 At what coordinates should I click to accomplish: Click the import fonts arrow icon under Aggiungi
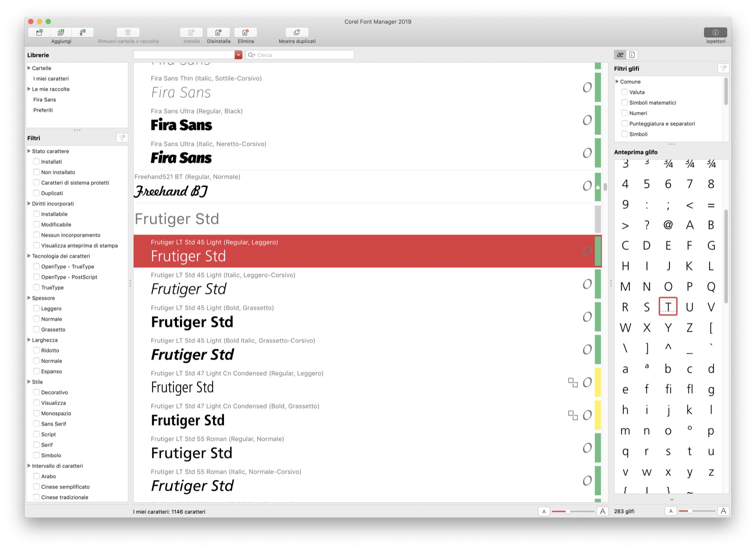[83, 32]
